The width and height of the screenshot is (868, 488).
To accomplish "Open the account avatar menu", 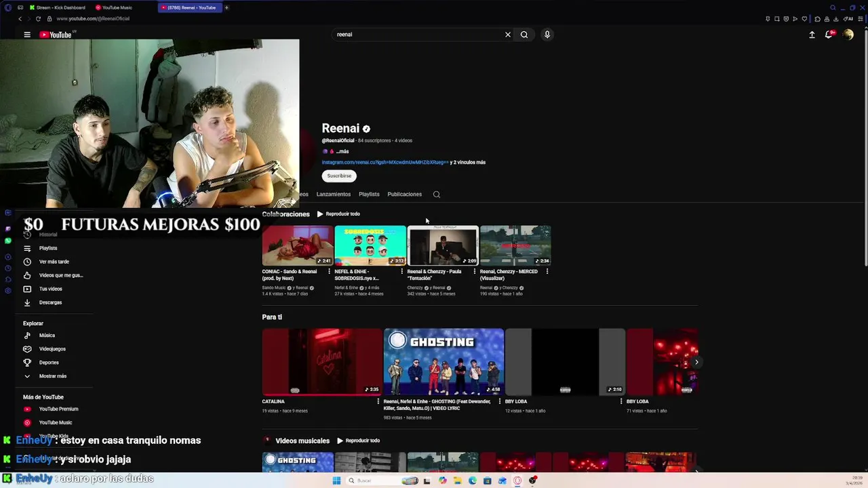I will click(848, 35).
